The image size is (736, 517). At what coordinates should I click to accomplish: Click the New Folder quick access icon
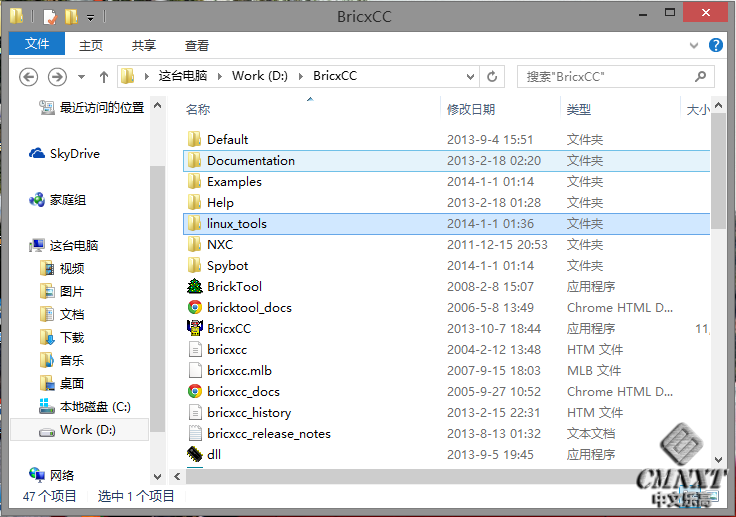(71, 17)
